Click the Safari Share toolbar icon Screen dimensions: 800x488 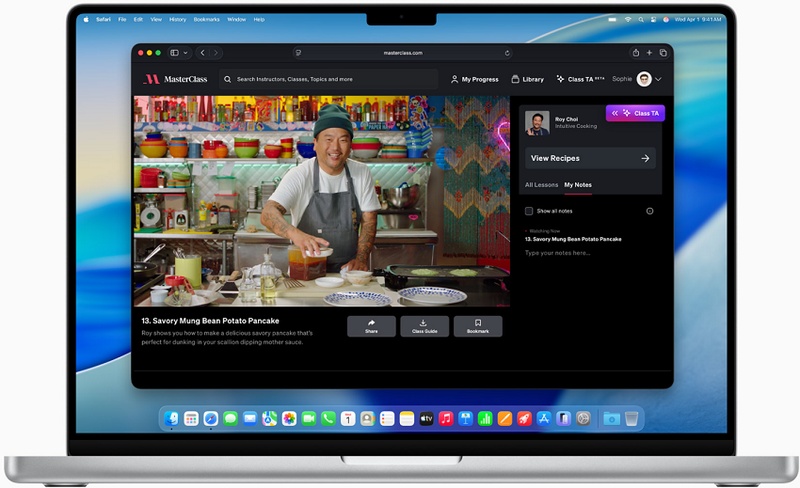click(x=636, y=53)
